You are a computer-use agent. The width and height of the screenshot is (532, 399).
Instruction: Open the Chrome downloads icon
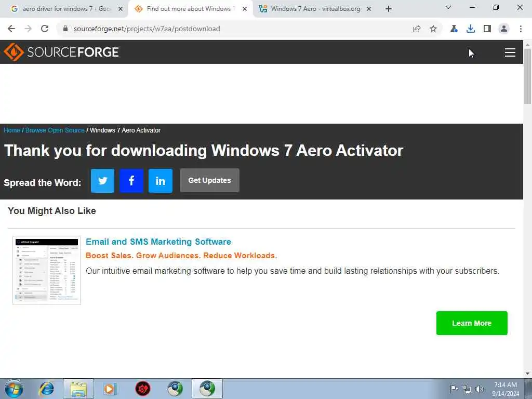(471, 29)
